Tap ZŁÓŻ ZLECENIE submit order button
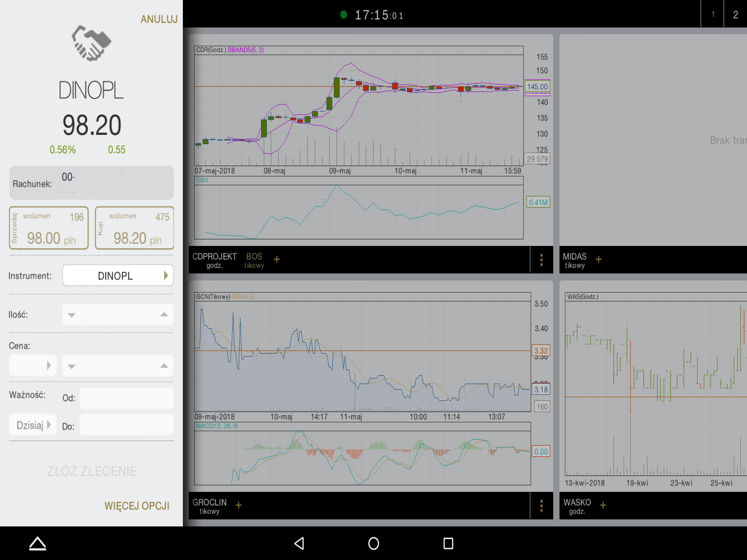Screen dimensions: 747x560 point(92,471)
